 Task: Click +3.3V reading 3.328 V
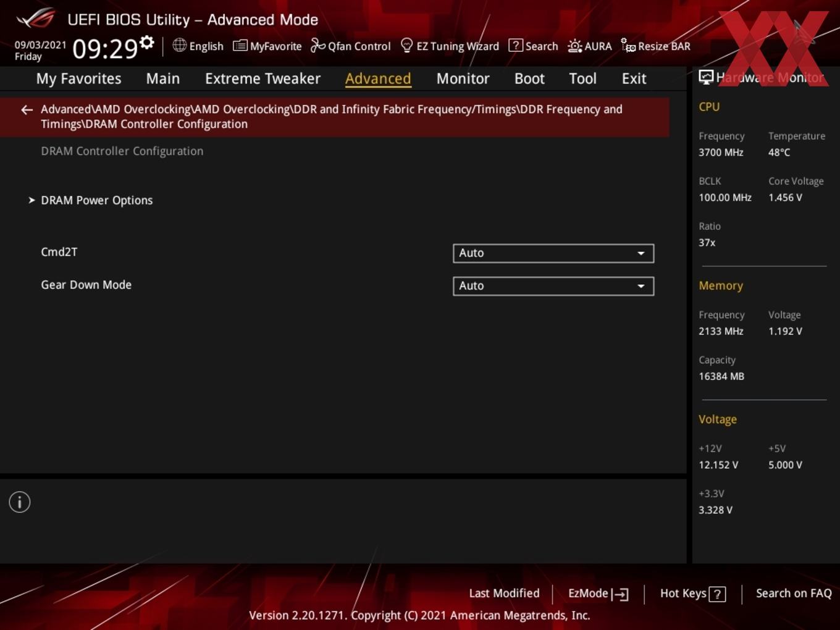coord(715,510)
